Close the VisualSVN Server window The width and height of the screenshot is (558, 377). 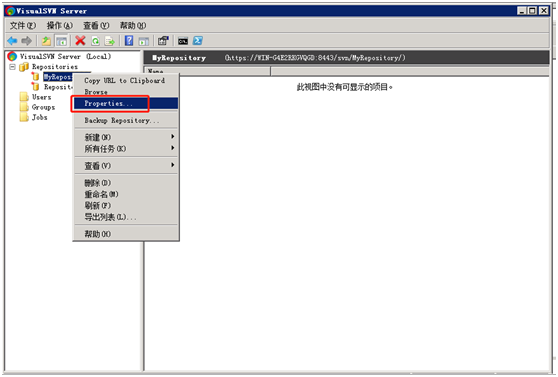[544, 11]
